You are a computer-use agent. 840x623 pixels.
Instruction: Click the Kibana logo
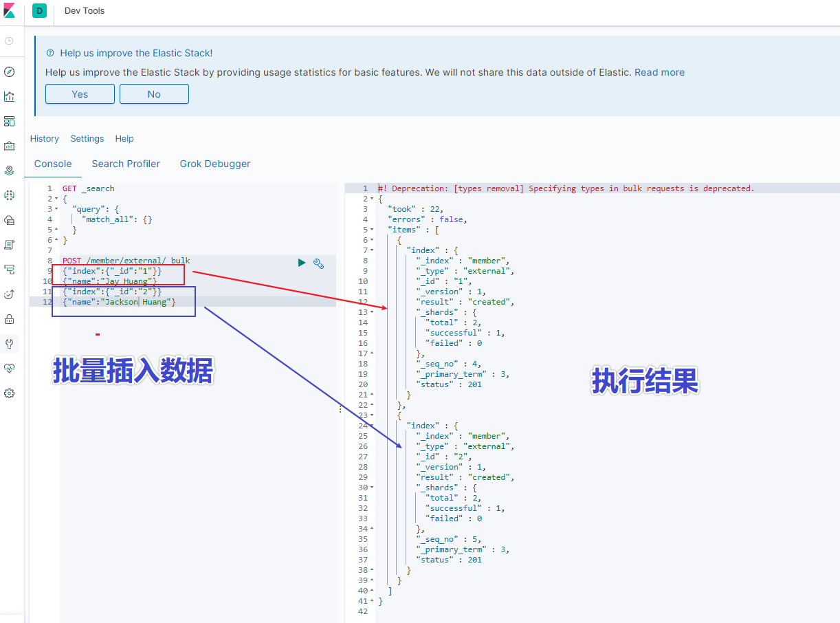point(9,11)
